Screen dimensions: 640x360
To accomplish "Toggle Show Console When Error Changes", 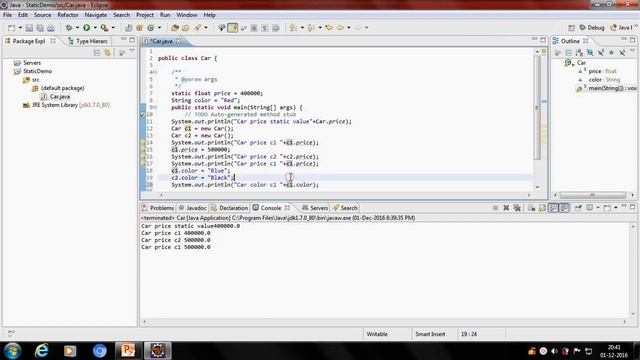I will [x=564, y=208].
